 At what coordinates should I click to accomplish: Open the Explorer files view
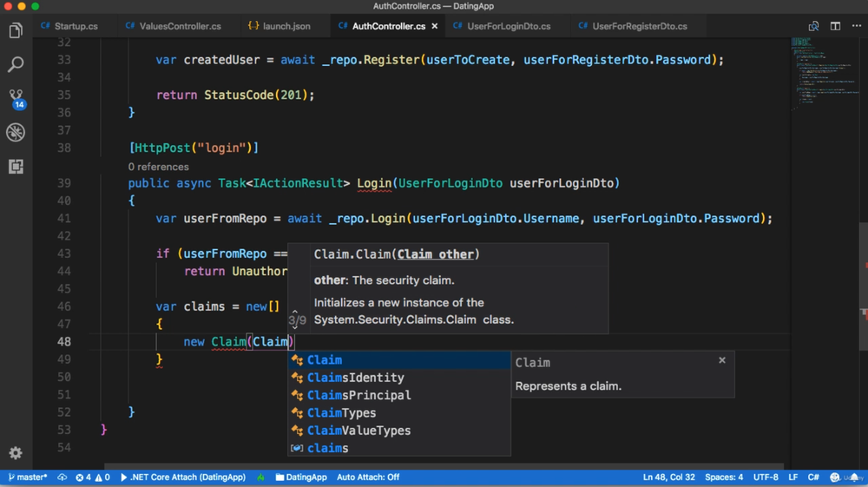pos(16,30)
